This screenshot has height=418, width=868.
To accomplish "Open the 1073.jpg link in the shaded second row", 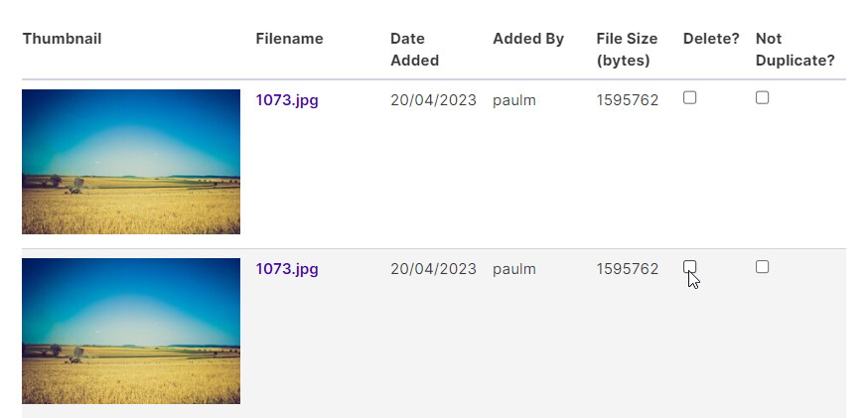I will [x=287, y=269].
